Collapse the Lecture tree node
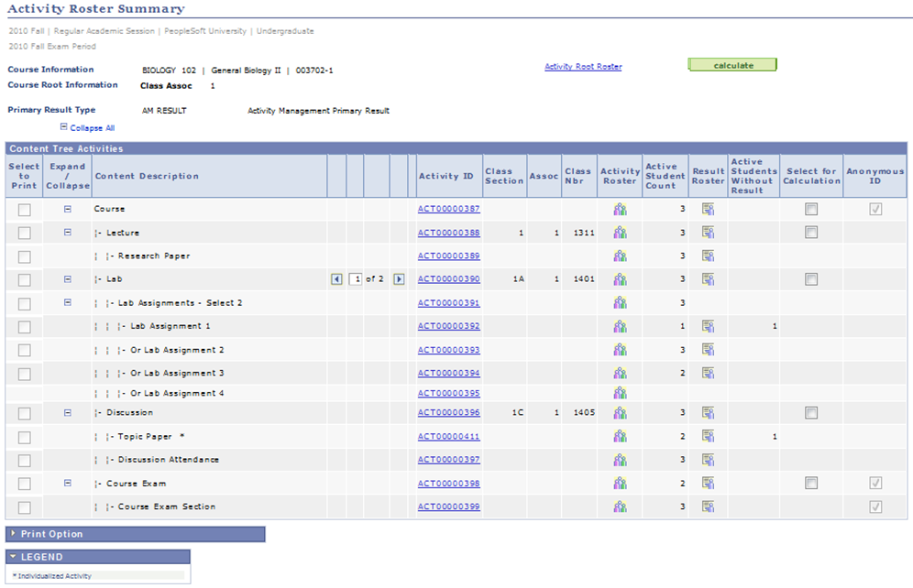Screen dimensions: 913x588 [x=68, y=232]
